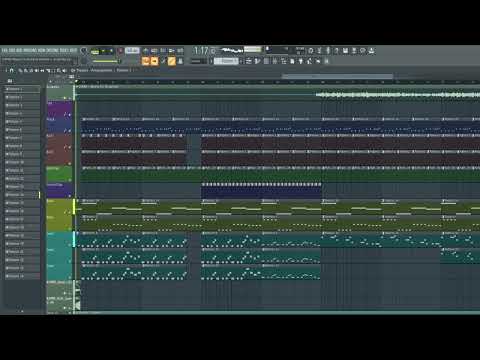480x360 pixels.
Task: Click the transport play button
Action: tap(104, 51)
